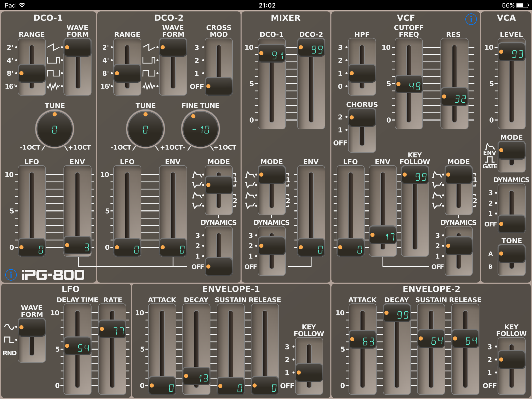
Task: Select the sine waveform in the LFO section
Action: pos(9,326)
